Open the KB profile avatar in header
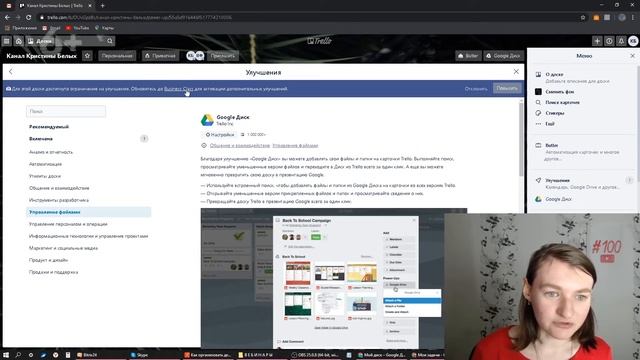 click(633, 41)
